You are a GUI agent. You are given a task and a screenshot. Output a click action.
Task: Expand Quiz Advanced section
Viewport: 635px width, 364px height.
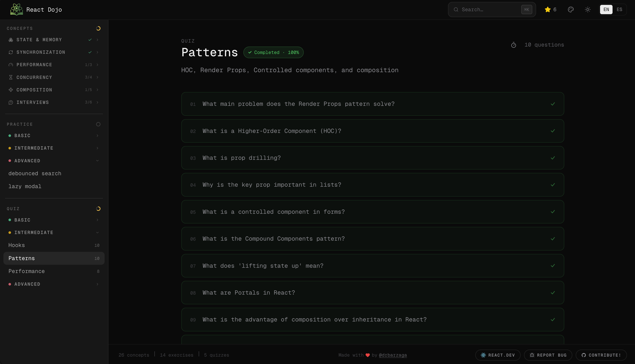(x=54, y=284)
